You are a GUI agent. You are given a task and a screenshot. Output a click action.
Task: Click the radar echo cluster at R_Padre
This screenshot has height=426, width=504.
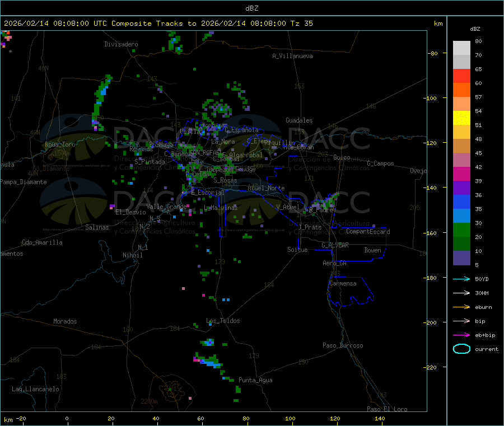(x=323, y=203)
